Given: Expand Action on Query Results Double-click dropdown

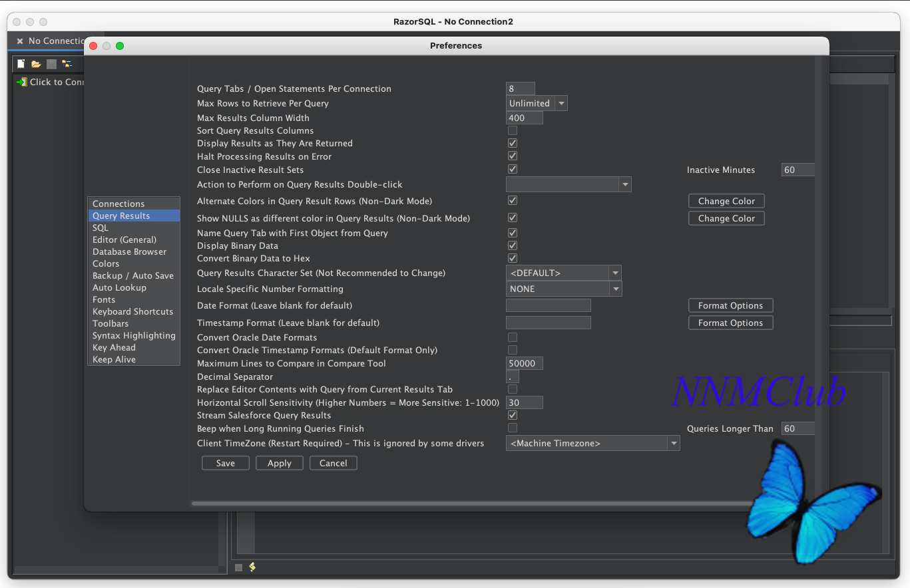Looking at the screenshot, I should [x=569, y=184].
